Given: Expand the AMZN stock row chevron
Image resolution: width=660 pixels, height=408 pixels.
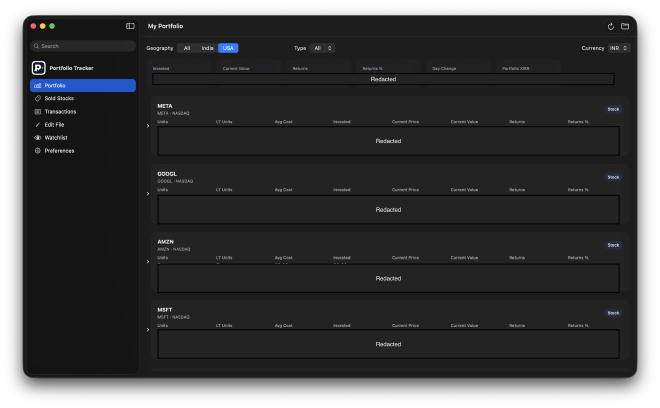Looking at the screenshot, I should (x=148, y=261).
